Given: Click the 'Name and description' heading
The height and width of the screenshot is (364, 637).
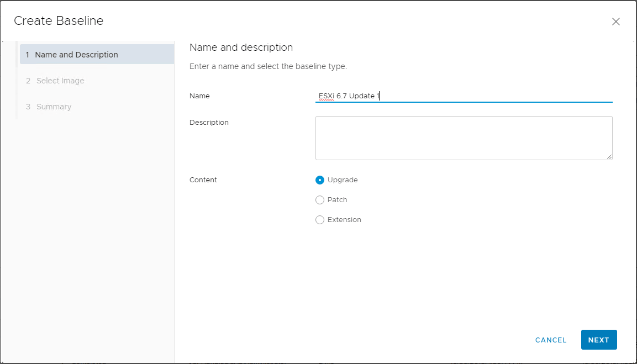Looking at the screenshot, I should (x=241, y=48).
